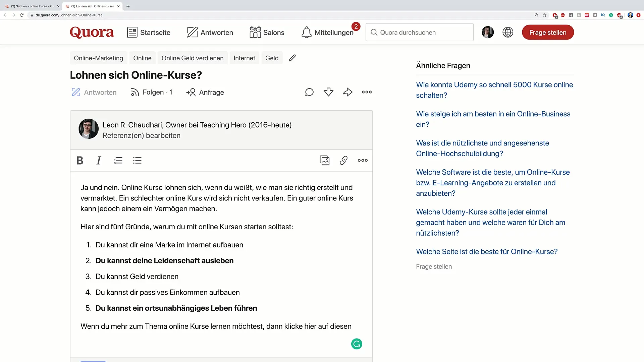Open the Online topic tag
The height and width of the screenshot is (362, 644).
(x=142, y=58)
